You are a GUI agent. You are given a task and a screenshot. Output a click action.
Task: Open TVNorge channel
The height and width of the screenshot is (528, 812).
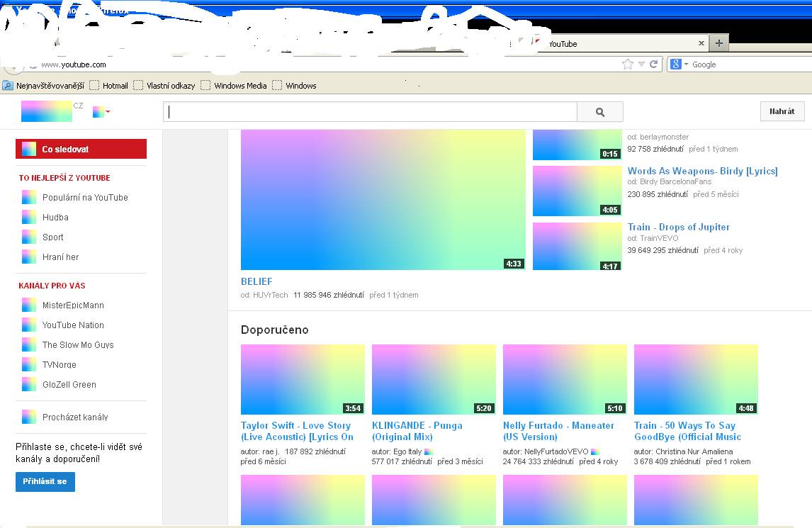(59, 365)
